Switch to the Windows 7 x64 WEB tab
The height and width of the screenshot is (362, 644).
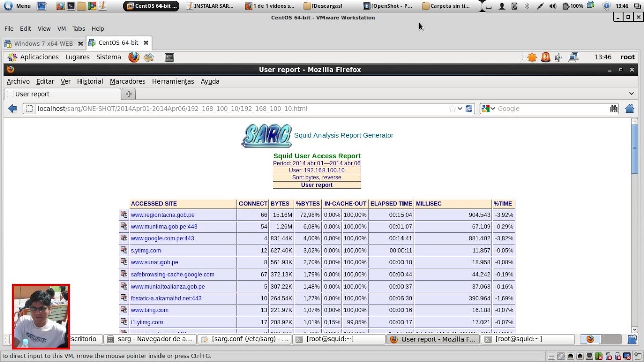(43, 43)
